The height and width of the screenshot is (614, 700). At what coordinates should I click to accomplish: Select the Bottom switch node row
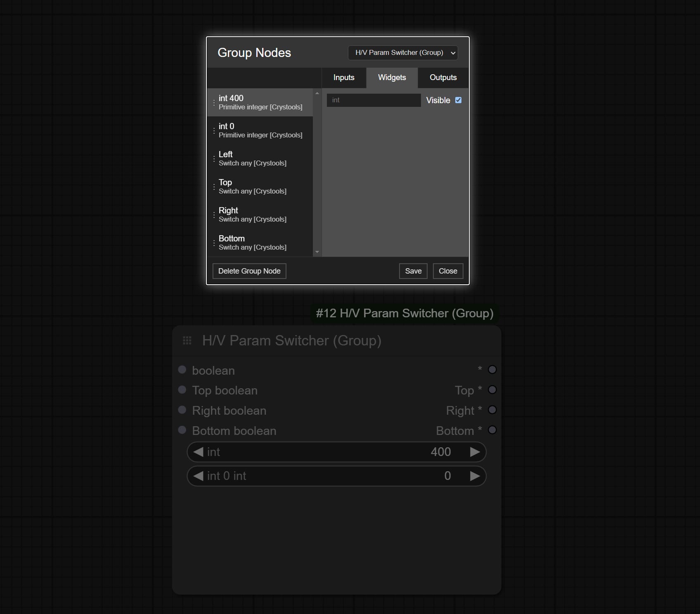coord(260,243)
